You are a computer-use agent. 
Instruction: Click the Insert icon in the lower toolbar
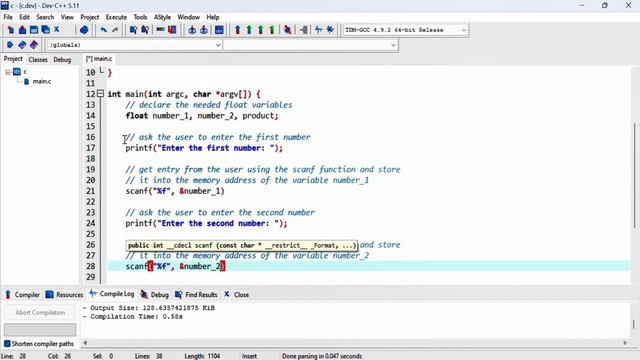pyautogui.click(x=10, y=45)
